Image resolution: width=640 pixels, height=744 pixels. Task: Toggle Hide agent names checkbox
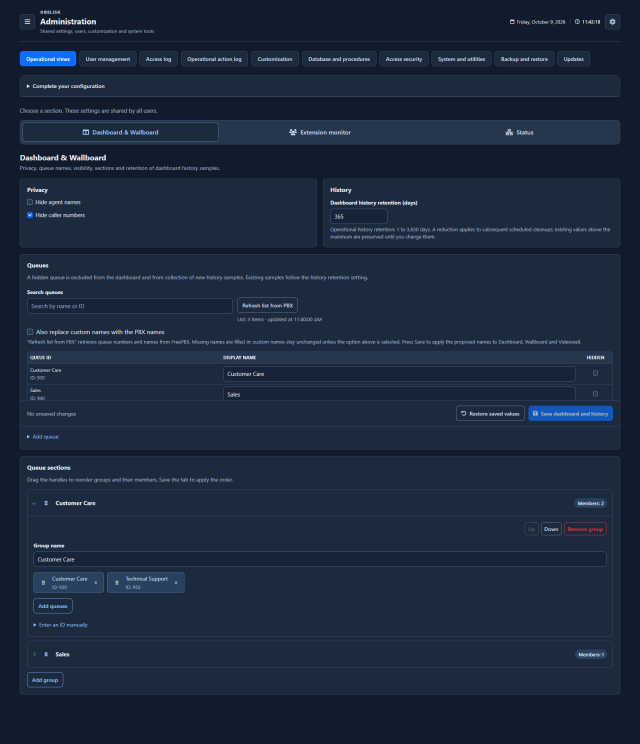tap(30, 202)
